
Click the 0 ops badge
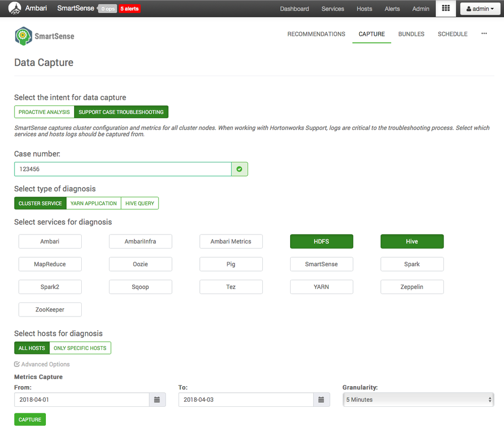107,9
